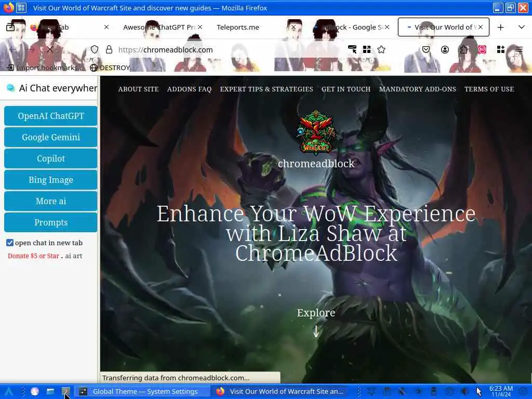Open the MANDATORY ADD-ONS menu item
Image resolution: width=532 pixels, height=399 pixels.
tap(417, 89)
